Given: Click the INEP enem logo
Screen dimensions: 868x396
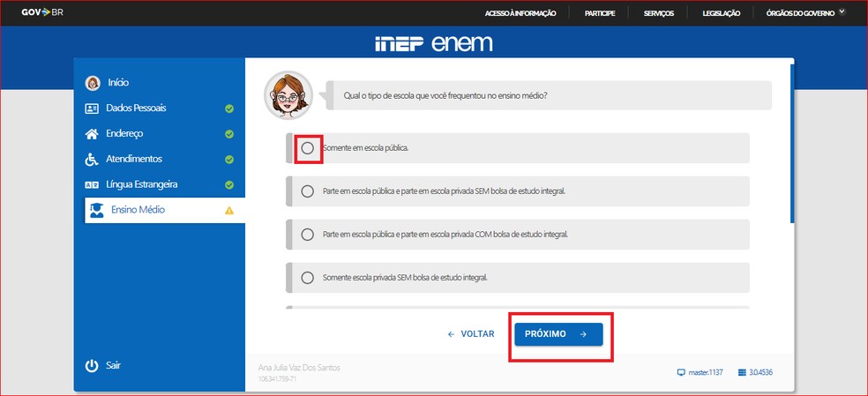Looking at the screenshot, I should pos(433,44).
